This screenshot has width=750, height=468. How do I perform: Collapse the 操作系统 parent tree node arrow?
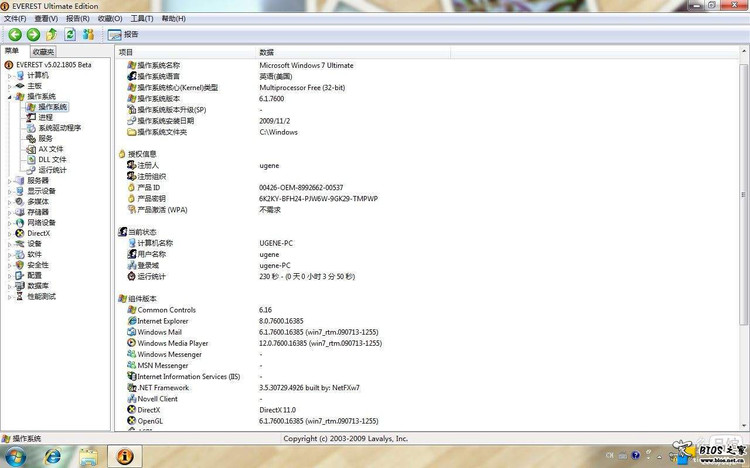[9, 97]
